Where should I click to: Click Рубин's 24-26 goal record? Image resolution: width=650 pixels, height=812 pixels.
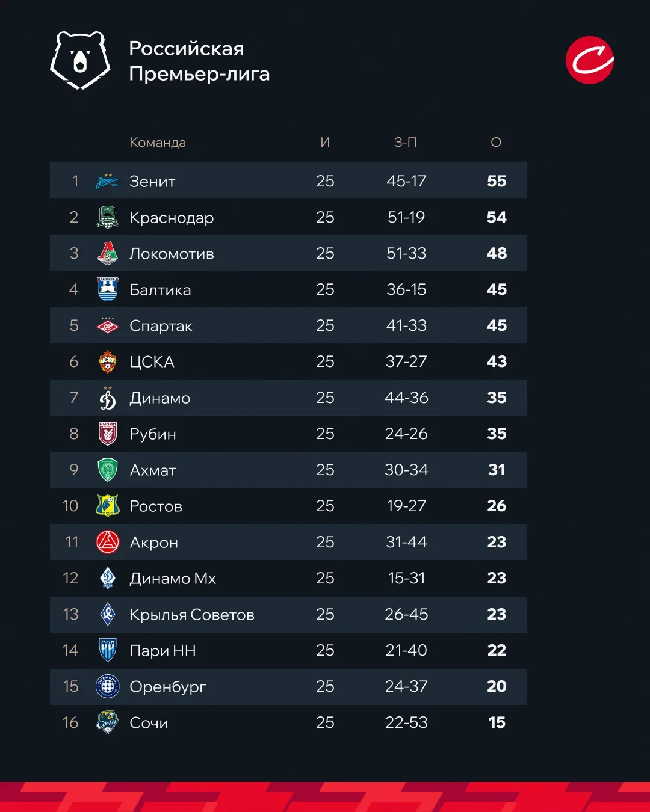[x=406, y=434]
